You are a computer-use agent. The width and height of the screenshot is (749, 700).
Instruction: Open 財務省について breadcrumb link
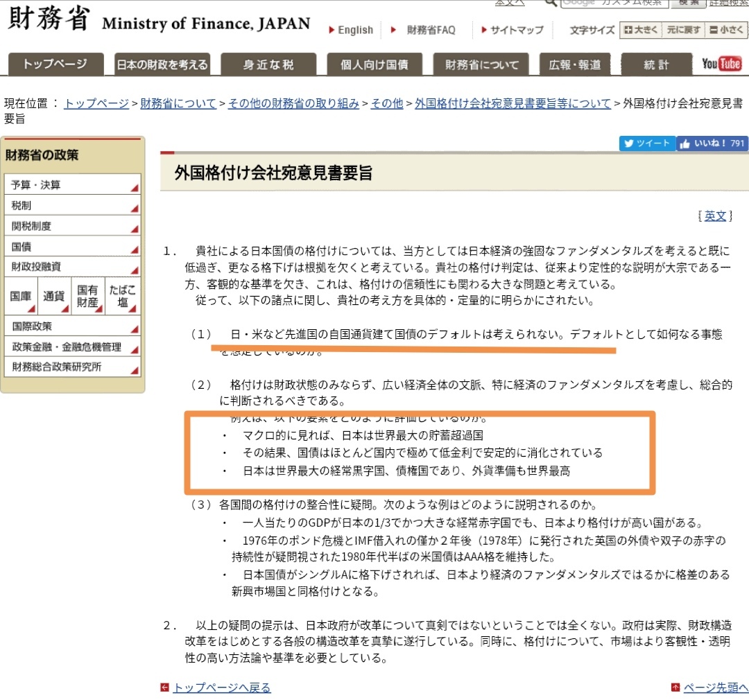point(178,103)
